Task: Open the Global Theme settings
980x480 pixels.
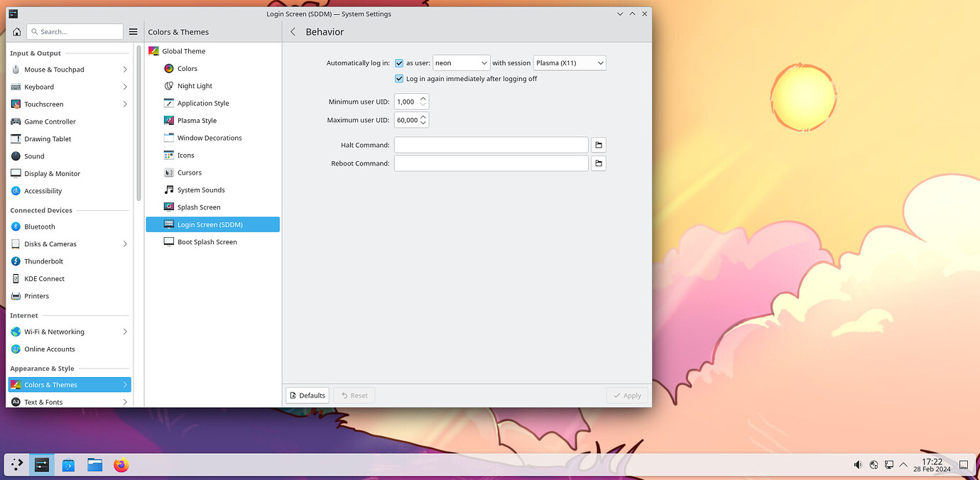Action: click(x=183, y=50)
